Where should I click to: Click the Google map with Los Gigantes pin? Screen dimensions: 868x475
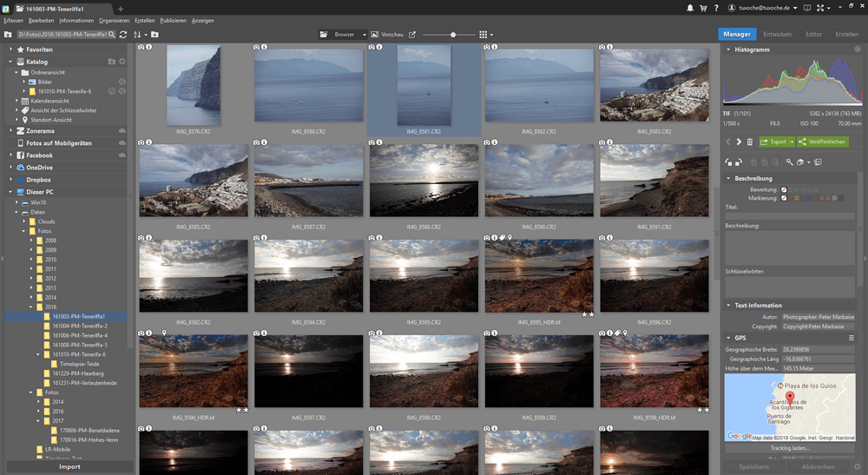[790, 407]
